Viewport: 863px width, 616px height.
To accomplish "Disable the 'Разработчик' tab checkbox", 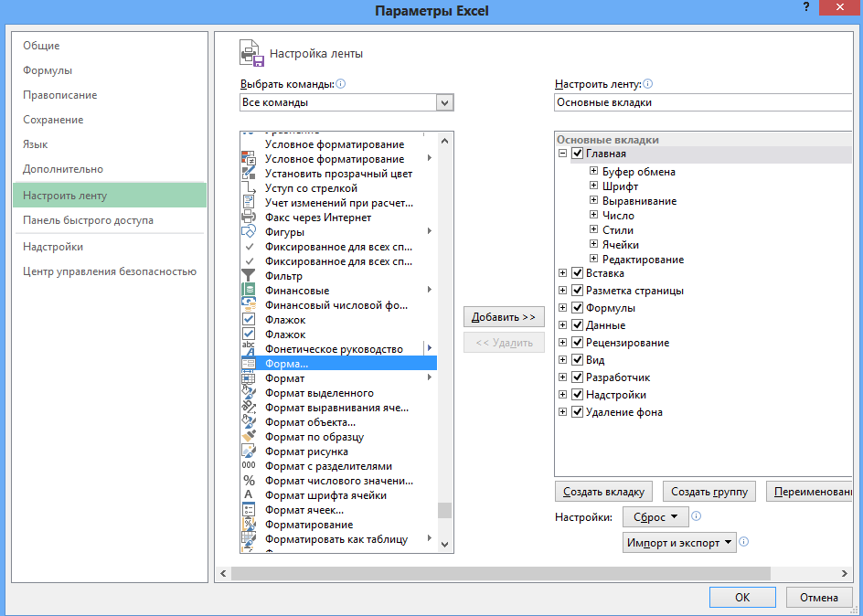I will [578, 377].
